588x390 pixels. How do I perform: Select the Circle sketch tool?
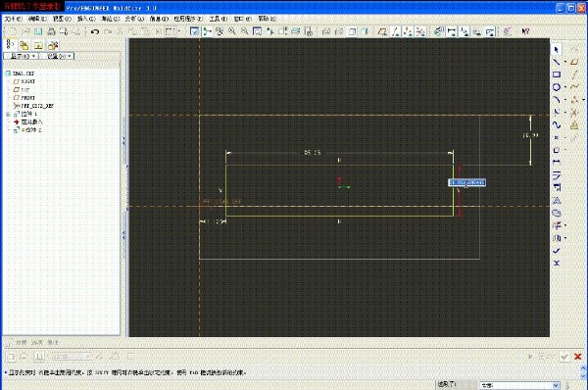[x=557, y=87]
